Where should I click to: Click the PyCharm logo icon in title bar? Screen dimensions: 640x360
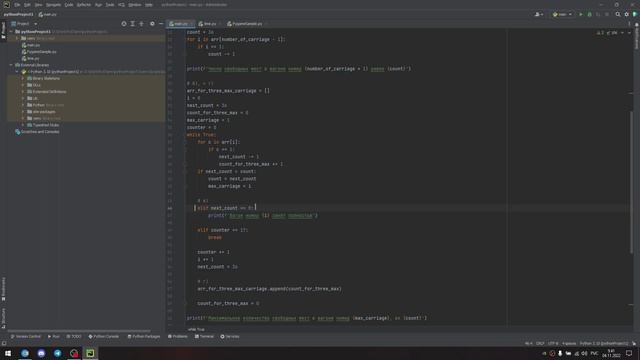coord(6,4)
